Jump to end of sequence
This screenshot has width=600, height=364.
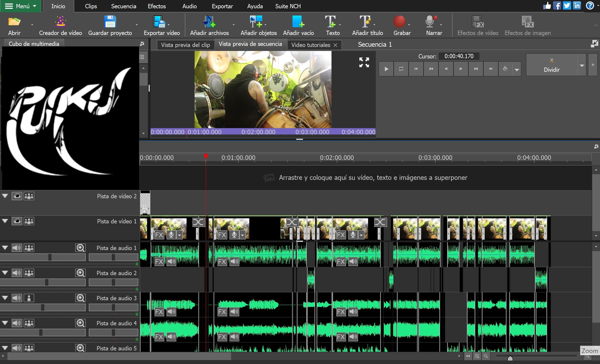click(491, 69)
